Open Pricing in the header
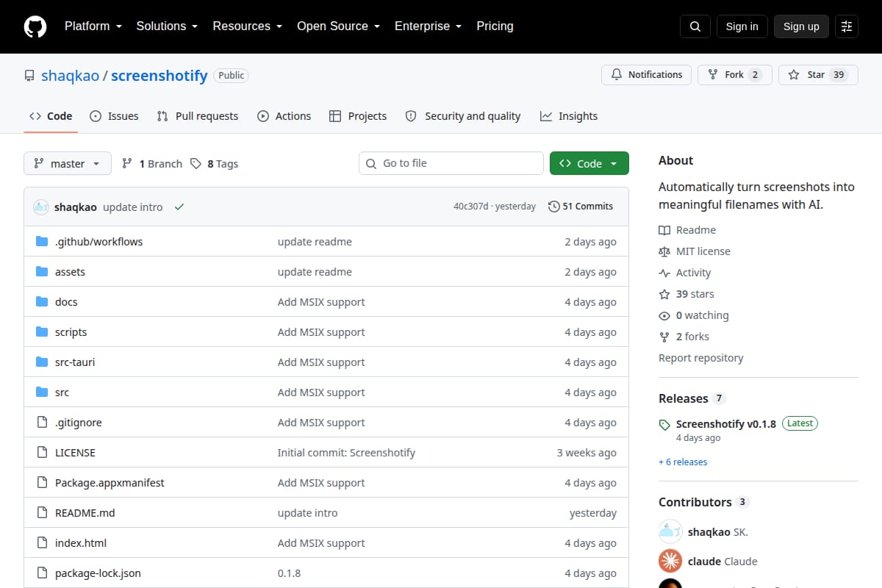The height and width of the screenshot is (588, 882). click(x=495, y=26)
